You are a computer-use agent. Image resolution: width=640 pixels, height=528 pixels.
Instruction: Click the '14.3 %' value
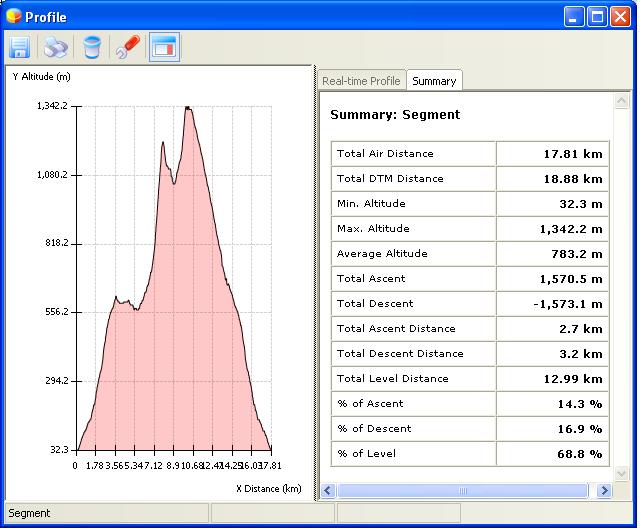580,404
